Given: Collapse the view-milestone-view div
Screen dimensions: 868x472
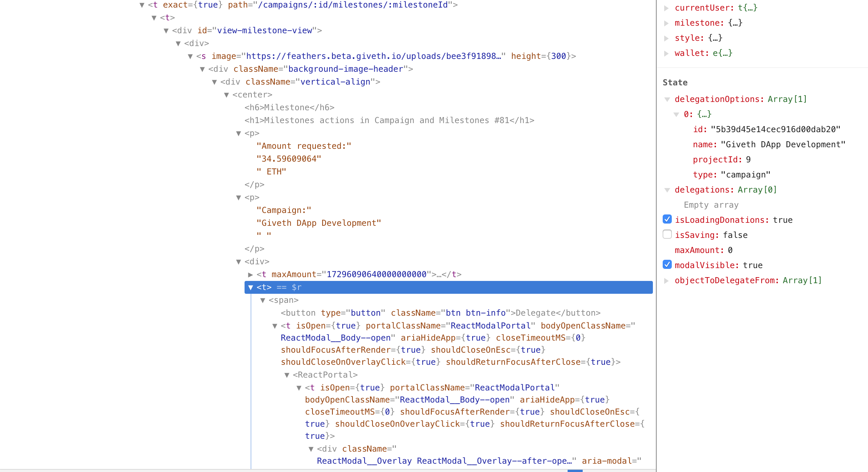Looking at the screenshot, I should [x=166, y=31].
